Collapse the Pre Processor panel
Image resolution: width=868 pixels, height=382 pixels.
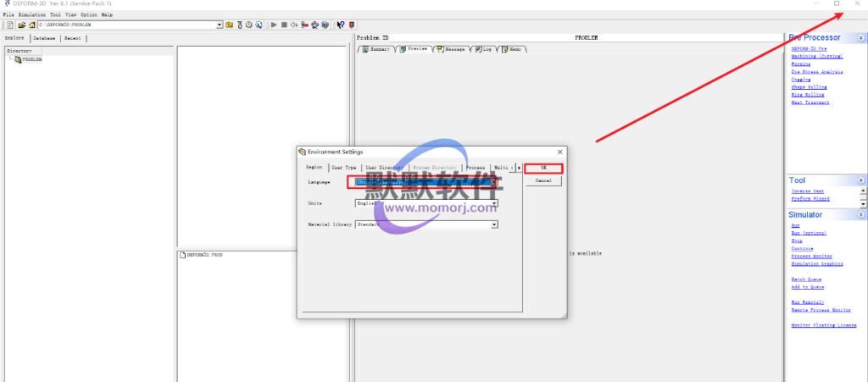pos(861,38)
